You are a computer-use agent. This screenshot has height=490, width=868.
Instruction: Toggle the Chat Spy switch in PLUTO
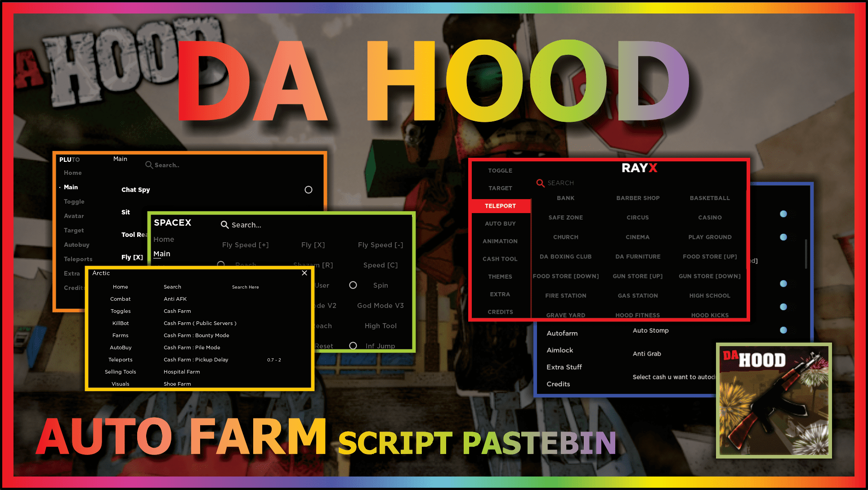(308, 189)
